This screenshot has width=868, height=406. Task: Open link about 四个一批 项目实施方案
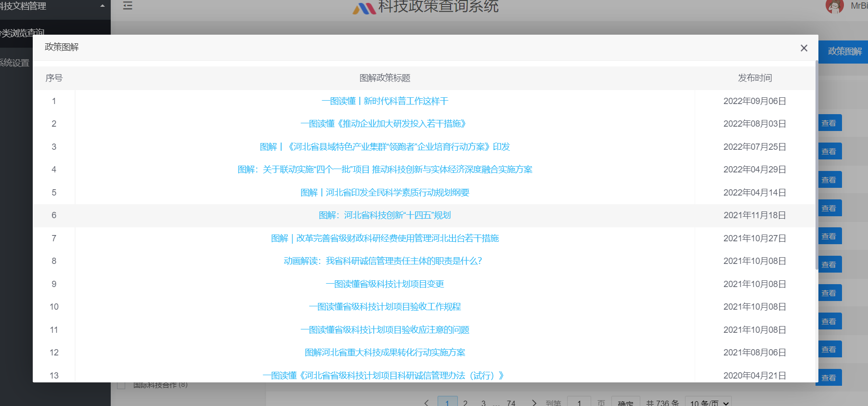pos(385,170)
